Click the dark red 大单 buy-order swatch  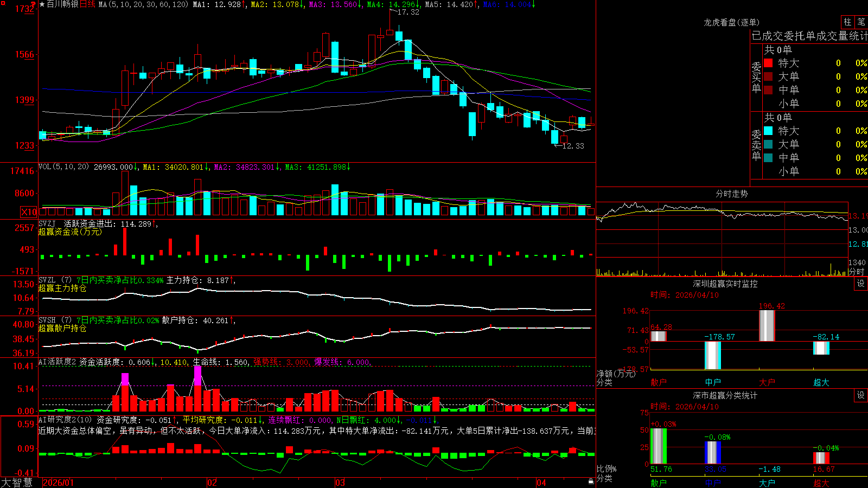point(768,76)
